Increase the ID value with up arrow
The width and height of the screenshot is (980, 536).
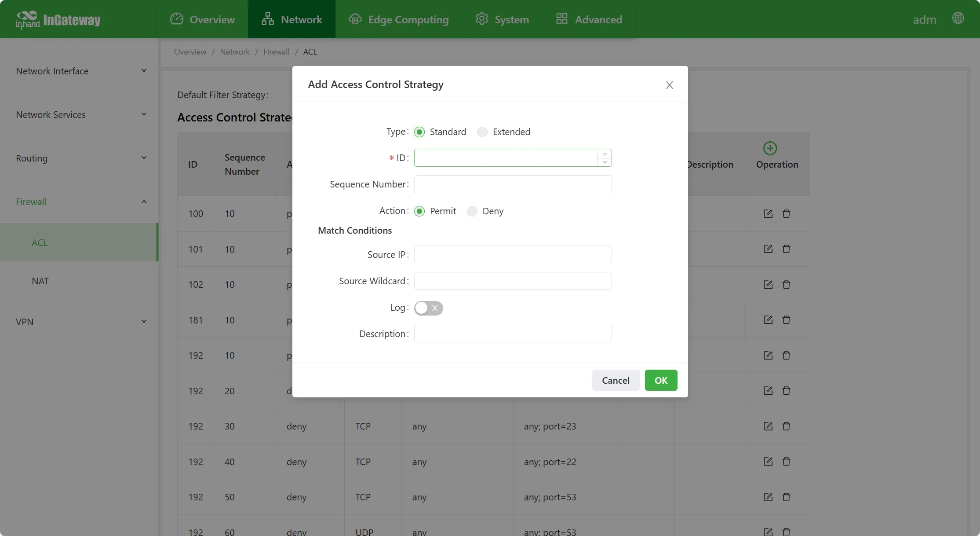point(605,154)
